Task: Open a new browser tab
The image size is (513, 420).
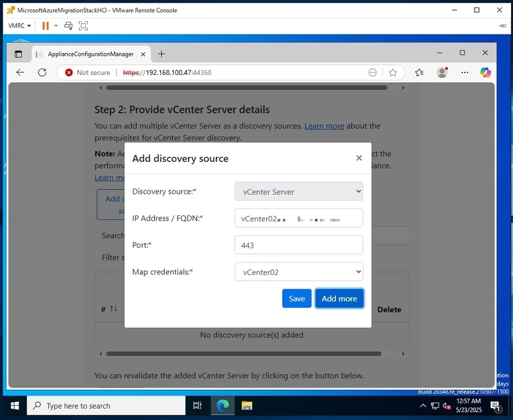Action: coord(162,54)
